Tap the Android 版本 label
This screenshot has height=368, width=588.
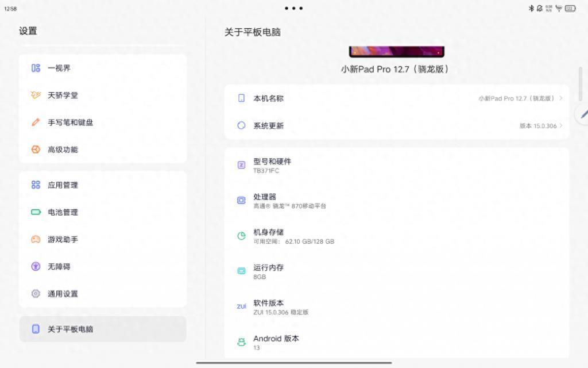(x=276, y=338)
